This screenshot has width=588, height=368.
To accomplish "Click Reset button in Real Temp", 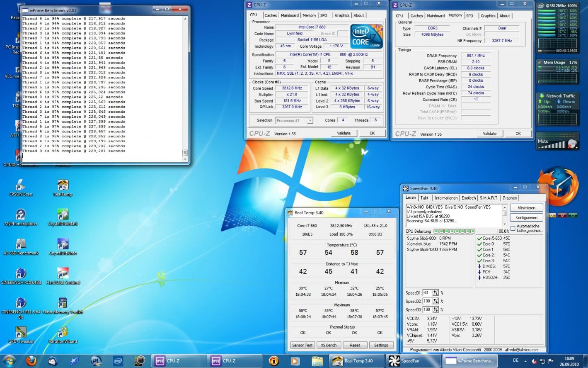I will click(x=355, y=345).
